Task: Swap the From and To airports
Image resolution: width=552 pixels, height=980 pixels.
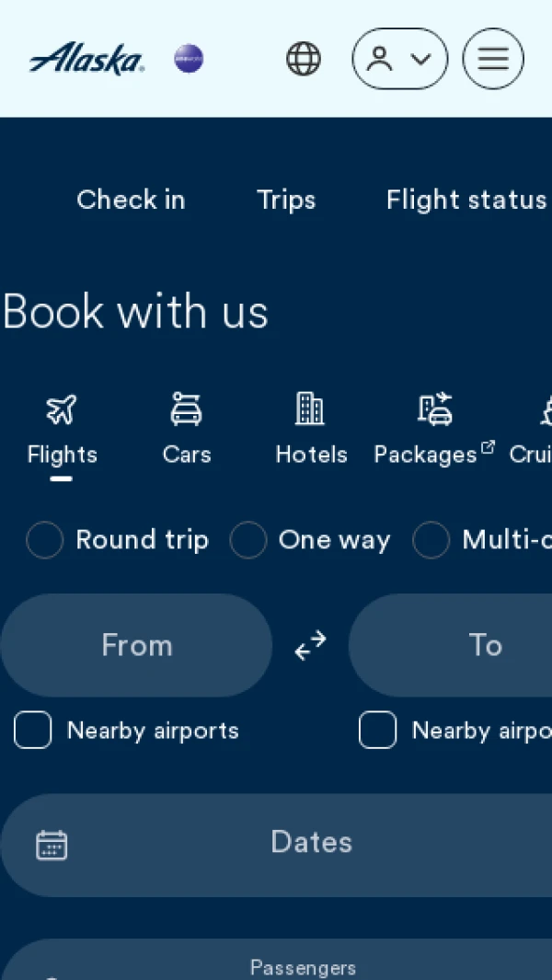Action: 311,645
